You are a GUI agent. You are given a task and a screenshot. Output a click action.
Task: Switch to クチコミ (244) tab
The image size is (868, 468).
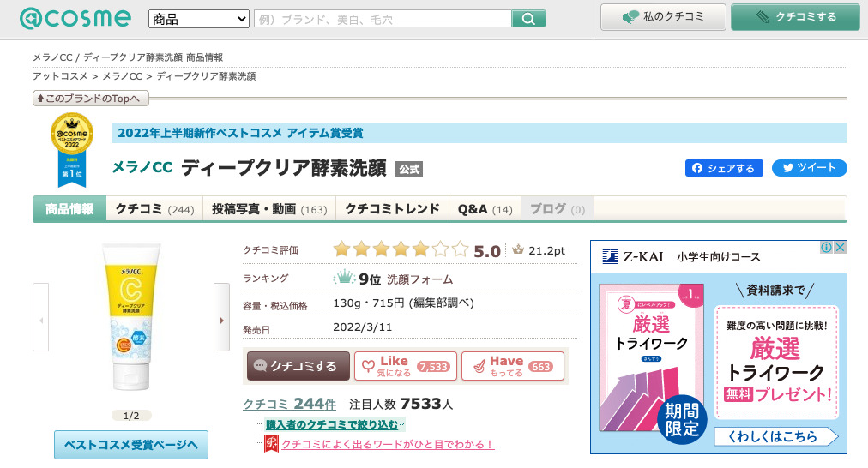(x=154, y=209)
